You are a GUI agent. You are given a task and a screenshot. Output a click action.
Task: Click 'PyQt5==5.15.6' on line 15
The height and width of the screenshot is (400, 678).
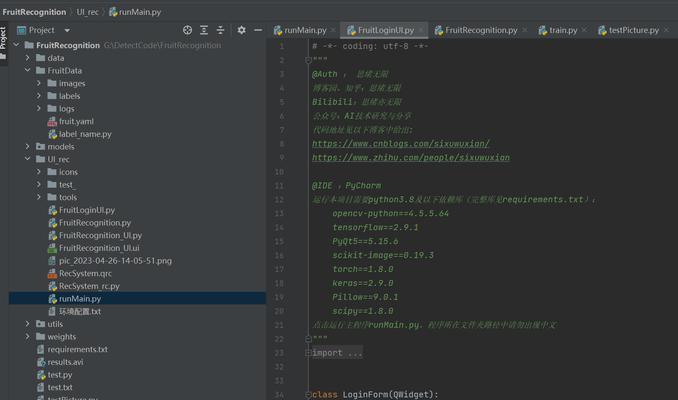[365, 241]
